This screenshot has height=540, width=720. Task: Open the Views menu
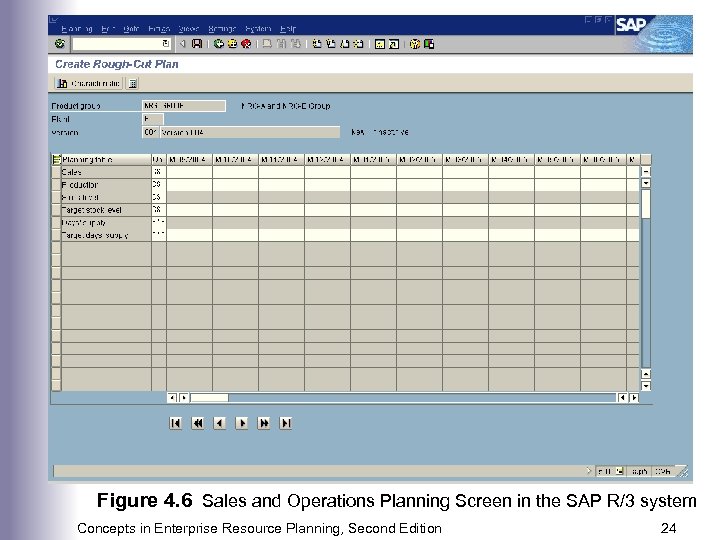188,29
